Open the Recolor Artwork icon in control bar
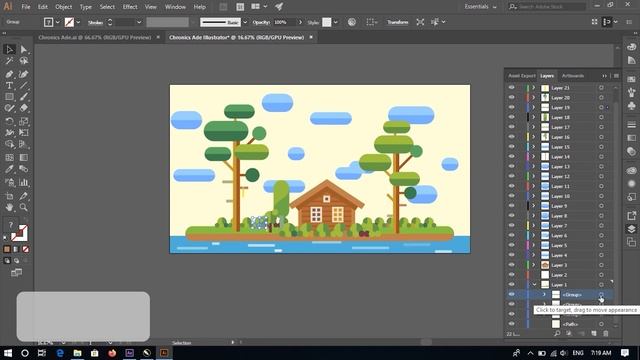Screen dimensions: 640x360 (x=352, y=22)
